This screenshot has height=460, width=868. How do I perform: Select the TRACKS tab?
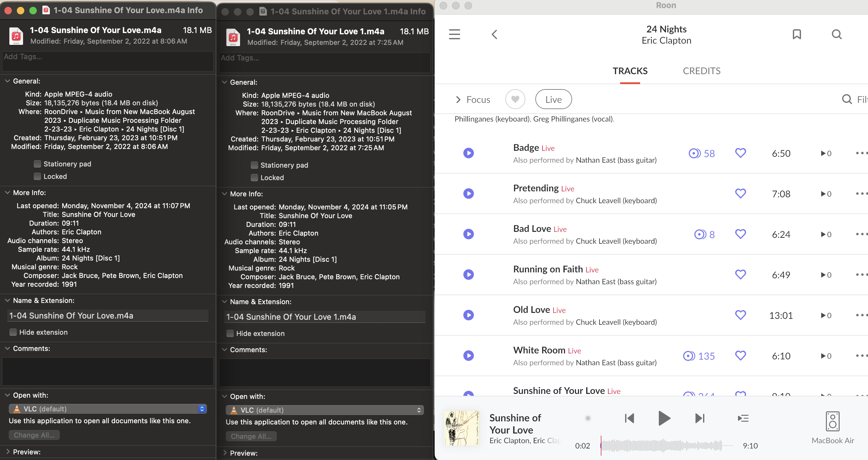click(x=630, y=71)
